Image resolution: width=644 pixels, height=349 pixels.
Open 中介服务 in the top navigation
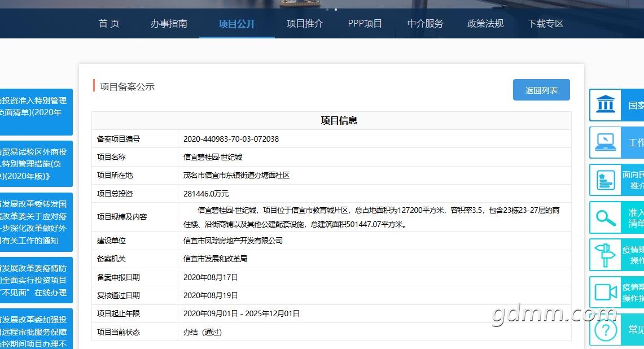pyautogui.click(x=426, y=24)
